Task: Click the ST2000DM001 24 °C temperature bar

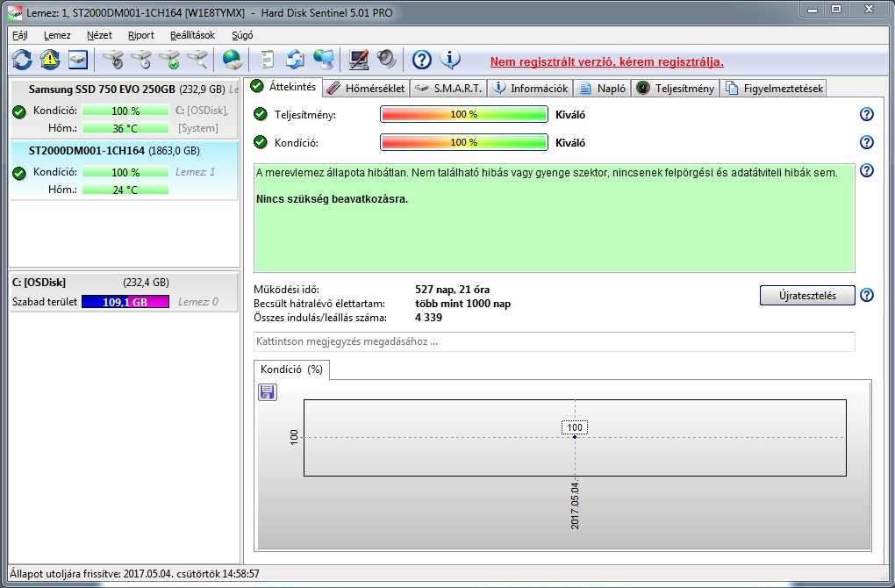Action: pyautogui.click(x=125, y=190)
